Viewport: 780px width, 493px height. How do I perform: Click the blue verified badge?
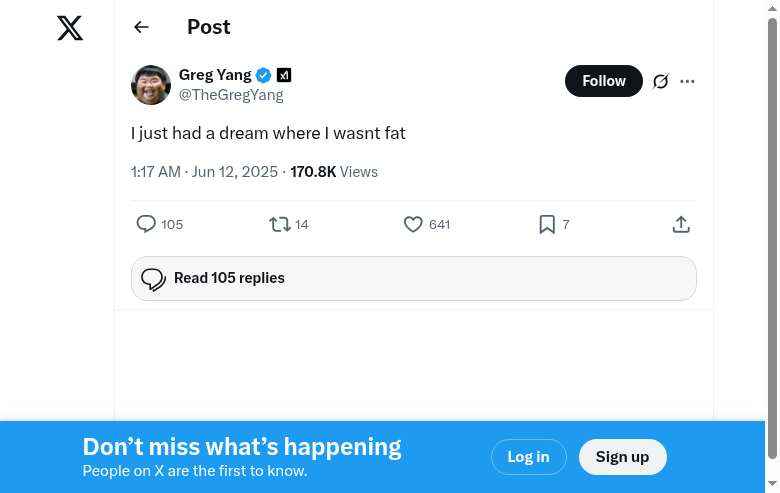[x=264, y=75]
